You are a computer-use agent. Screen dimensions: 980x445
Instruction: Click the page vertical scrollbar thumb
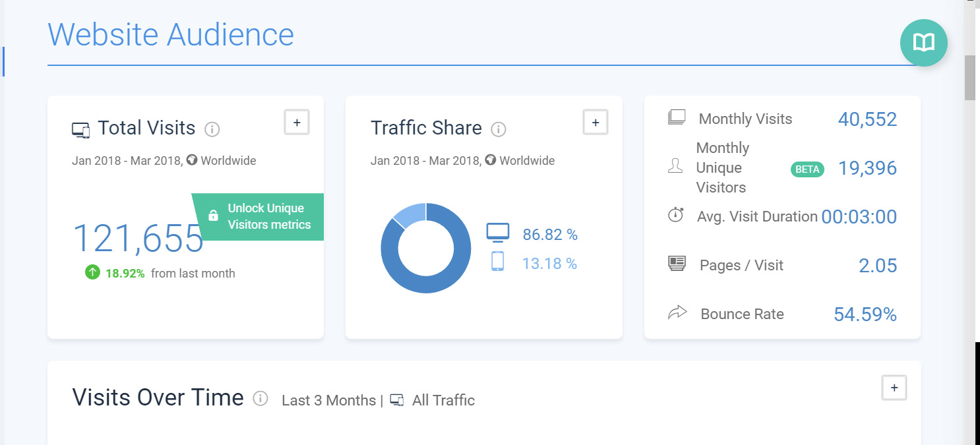pos(970,77)
